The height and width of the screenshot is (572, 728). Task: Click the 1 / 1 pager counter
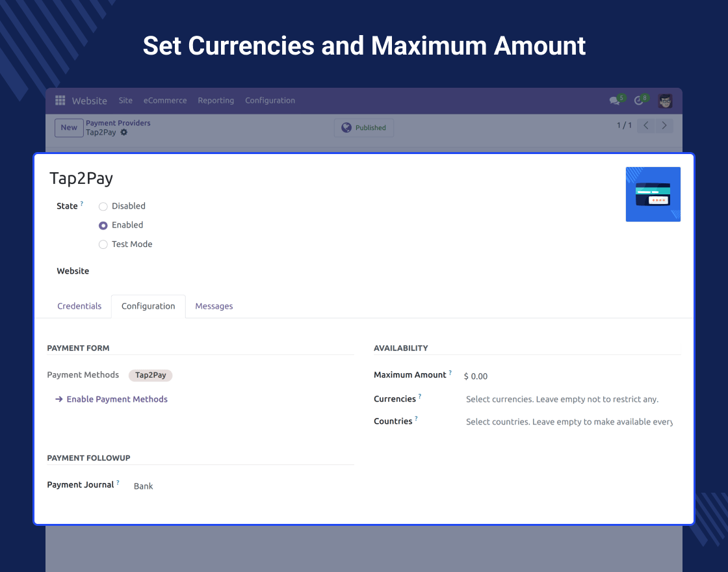coord(624,125)
